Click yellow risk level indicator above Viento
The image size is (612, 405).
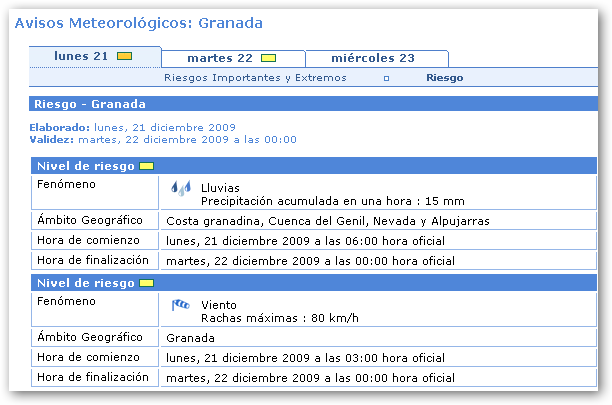point(146,284)
